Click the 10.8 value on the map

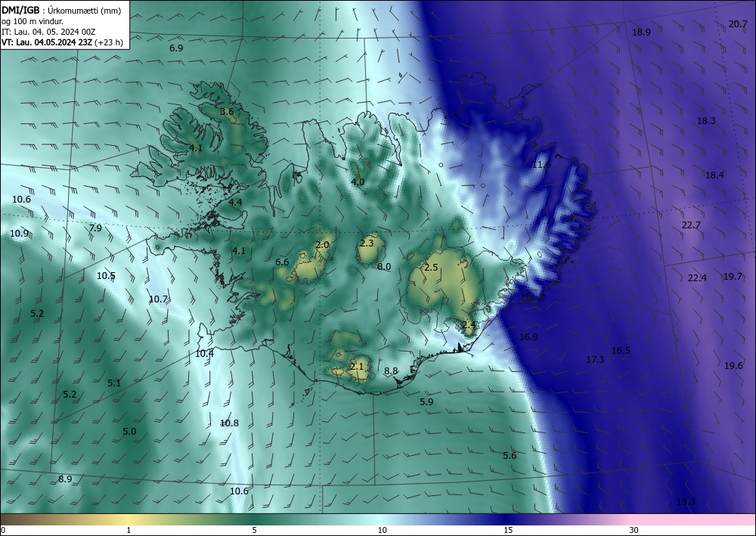[x=230, y=423]
